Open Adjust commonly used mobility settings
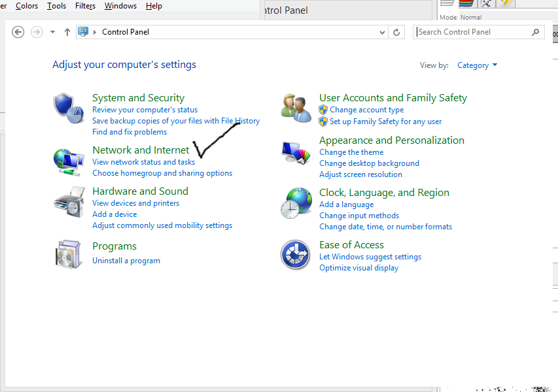Screen dimensions: 558x392 162,225
